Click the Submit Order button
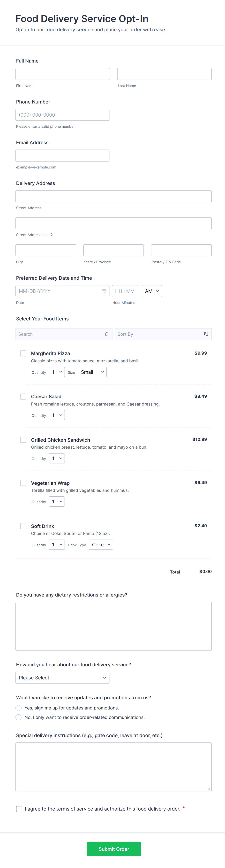Viewport: 225px width, 868px height. (114, 849)
